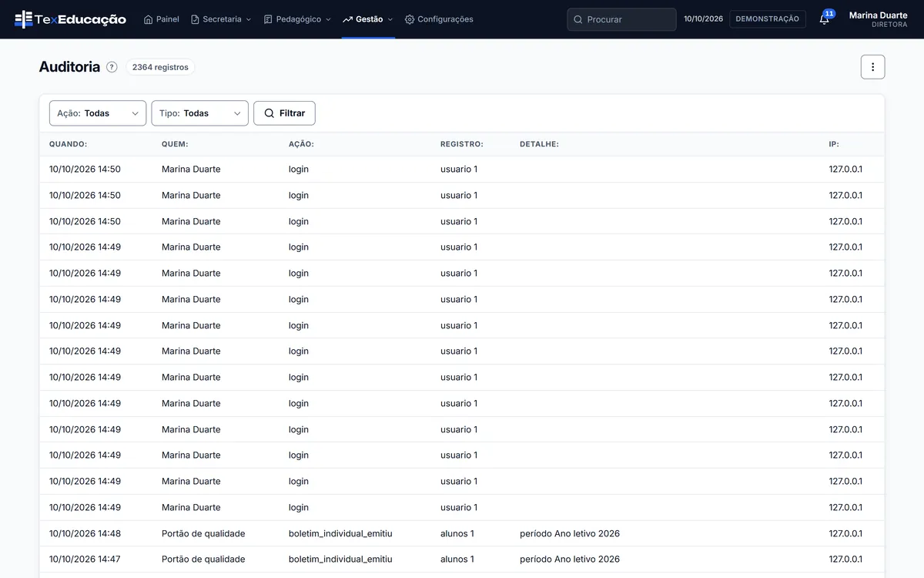Open Configurações in the top bar
The width and height of the screenshot is (924, 578).
[x=439, y=19]
